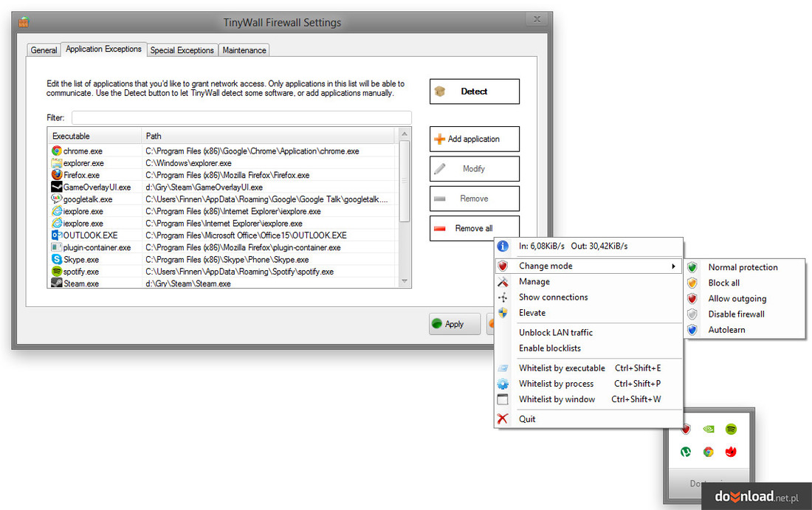Click the application list scrollbar thumb
812x510 pixels.
point(405,182)
